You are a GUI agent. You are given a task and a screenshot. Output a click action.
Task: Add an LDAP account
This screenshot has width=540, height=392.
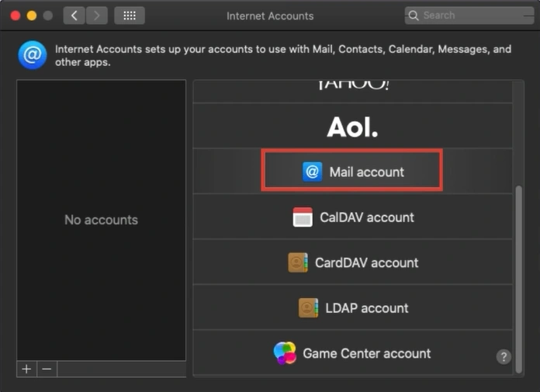[x=352, y=307]
